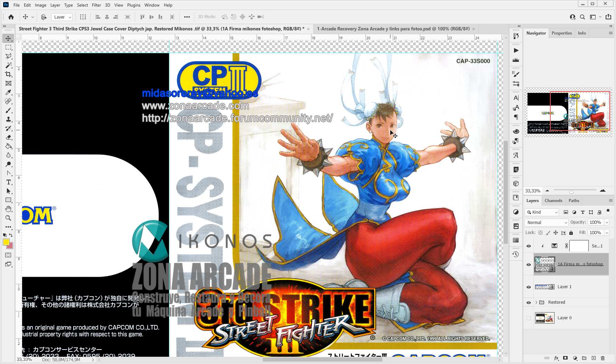Select the Crop tool

point(8,74)
